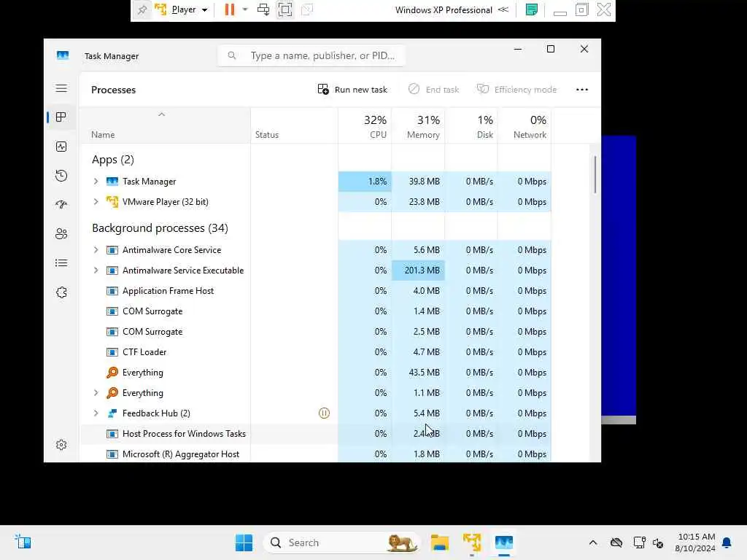Open the VMware power options dropdown arrow
Viewport: 747px width, 560px height.
coord(245,9)
